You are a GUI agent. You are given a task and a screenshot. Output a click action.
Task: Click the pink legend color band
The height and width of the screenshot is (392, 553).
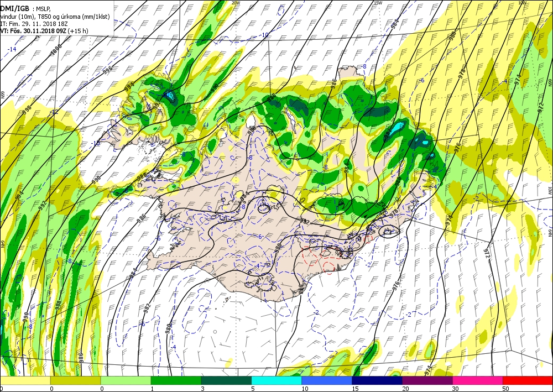tap(478, 381)
